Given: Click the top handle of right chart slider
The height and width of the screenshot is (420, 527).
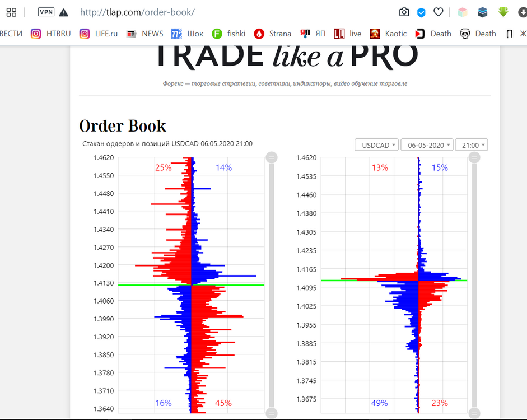Looking at the screenshot, I should coord(474,157).
